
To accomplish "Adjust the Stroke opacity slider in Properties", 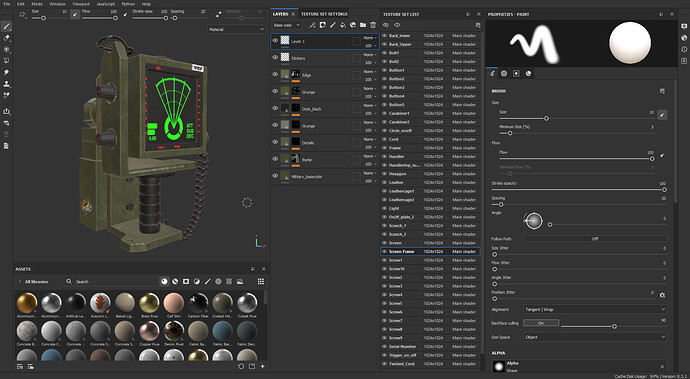I will (578, 190).
